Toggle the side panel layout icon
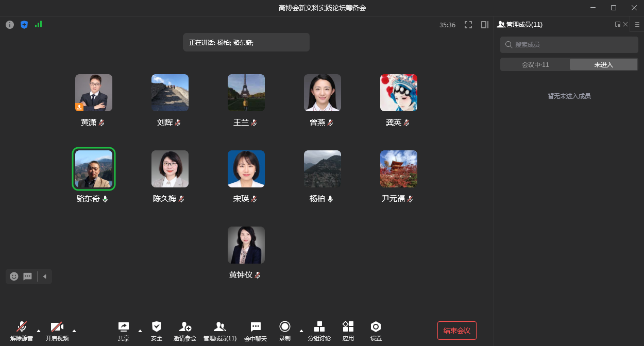Screen dimensions: 644x346 click(485, 24)
